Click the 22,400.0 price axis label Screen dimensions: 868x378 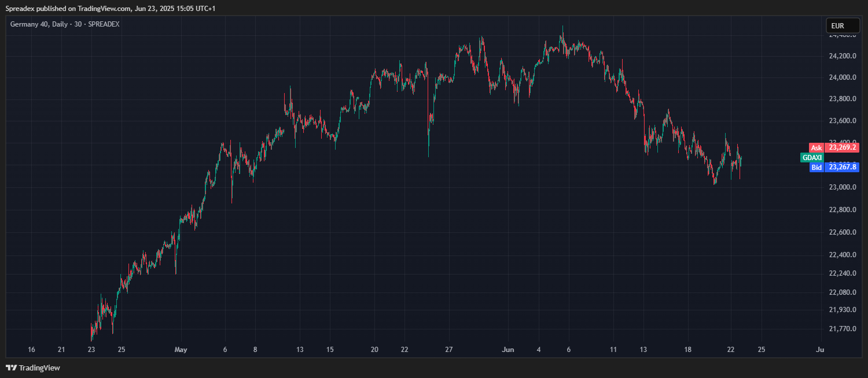pos(843,255)
